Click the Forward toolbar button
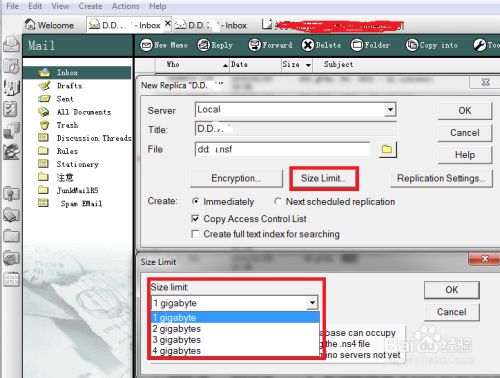Viewport: 500px width, 378px height. tap(270, 45)
